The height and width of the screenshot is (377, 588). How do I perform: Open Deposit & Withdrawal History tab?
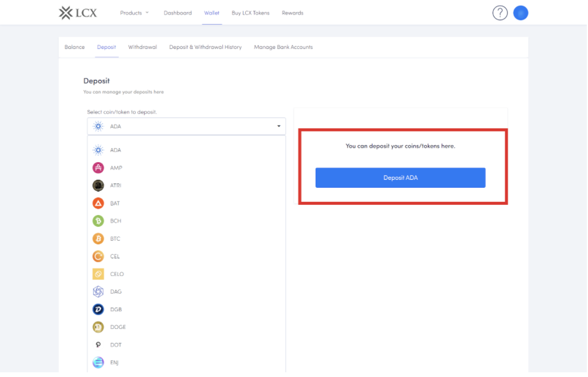pos(205,47)
